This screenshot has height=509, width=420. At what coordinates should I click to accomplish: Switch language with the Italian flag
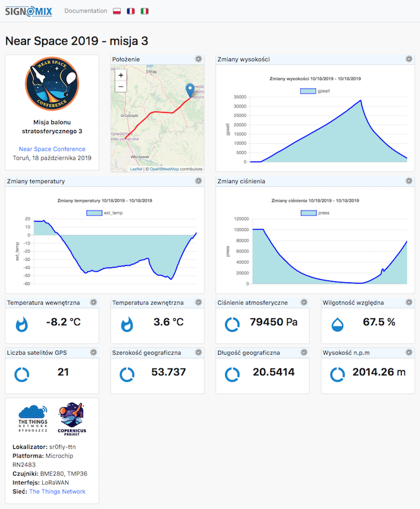[144, 11]
